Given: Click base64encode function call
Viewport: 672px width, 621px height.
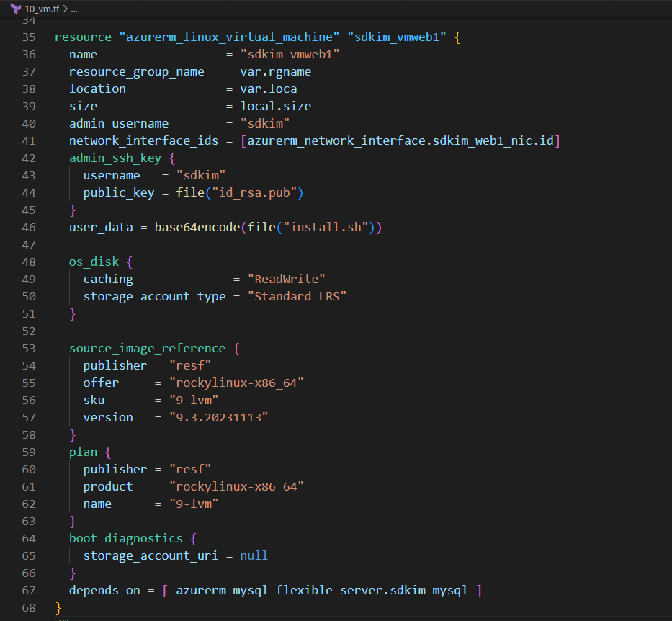Looking at the screenshot, I should click(197, 227).
